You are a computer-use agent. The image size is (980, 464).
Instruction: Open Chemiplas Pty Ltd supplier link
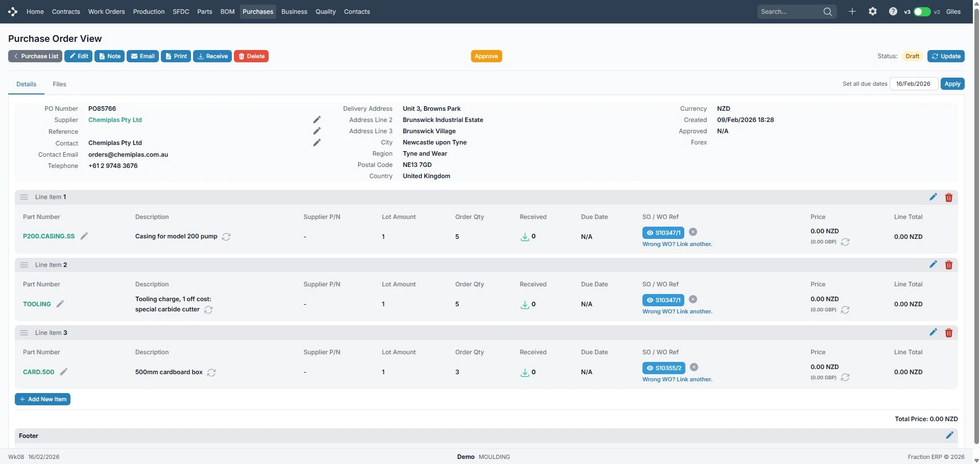115,120
